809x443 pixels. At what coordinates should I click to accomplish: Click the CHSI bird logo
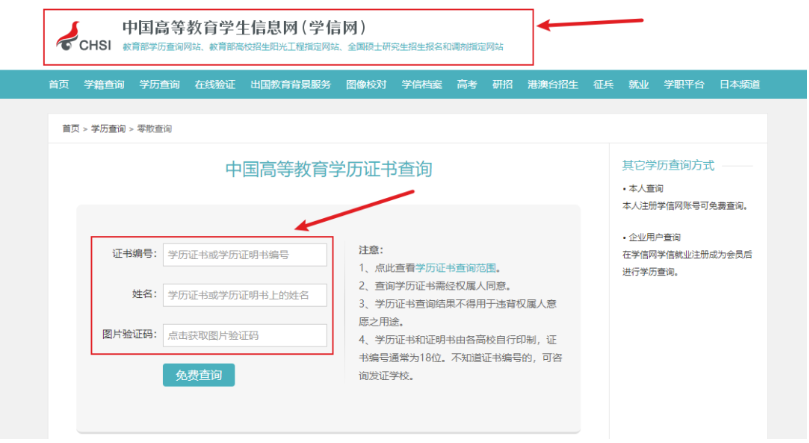pyautogui.click(x=84, y=37)
